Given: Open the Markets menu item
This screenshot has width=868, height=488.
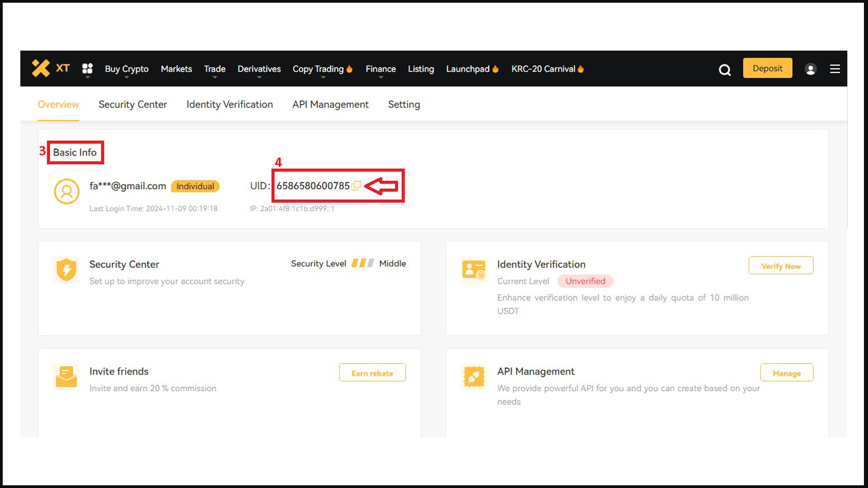Looking at the screenshot, I should 176,69.
